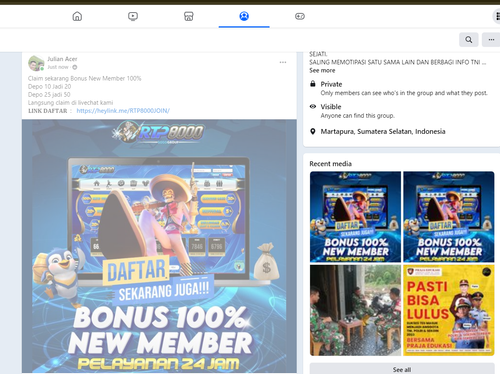Open second Bonus 100% recent media thumbnail
The width and height of the screenshot is (500, 374).
(449, 217)
